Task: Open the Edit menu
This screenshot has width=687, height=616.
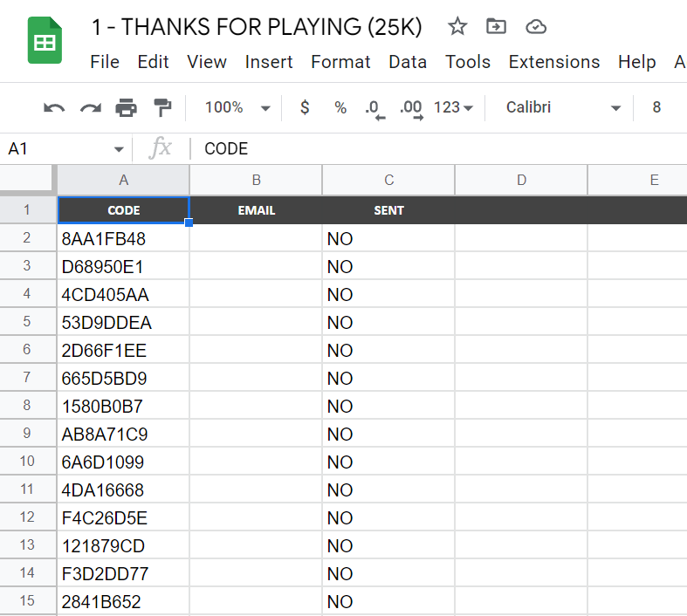Action: pyautogui.click(x=153, y=62)
